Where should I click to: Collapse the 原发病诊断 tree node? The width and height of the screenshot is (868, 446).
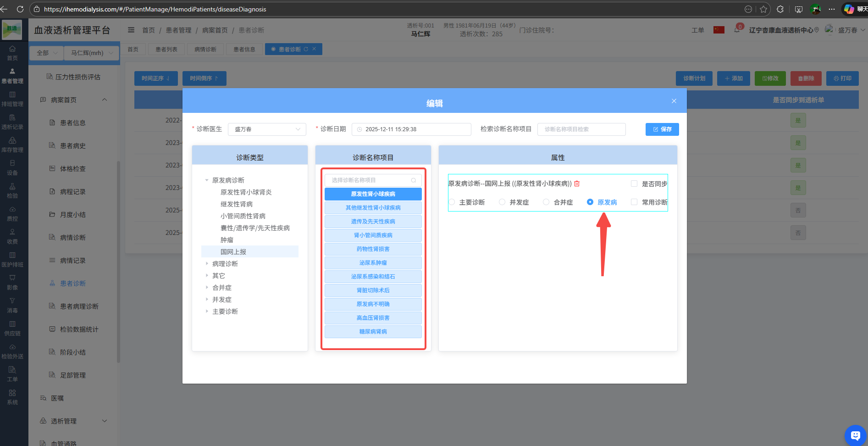pyautogui.click(x=207, y=180)
